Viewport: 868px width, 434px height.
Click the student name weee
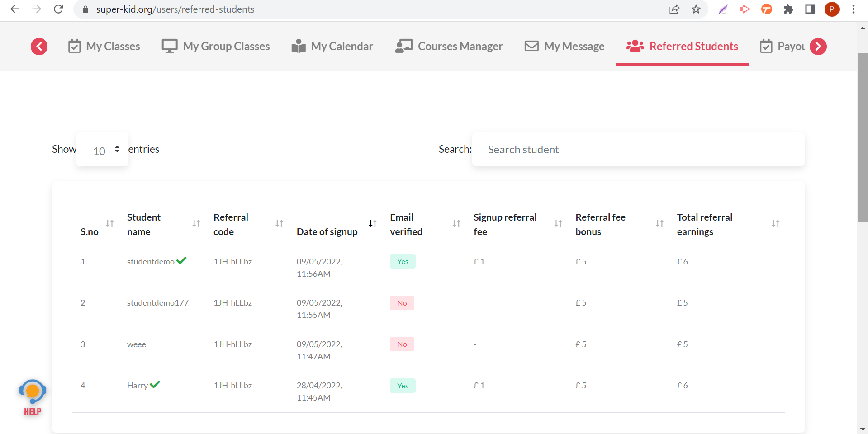(137, 344)
